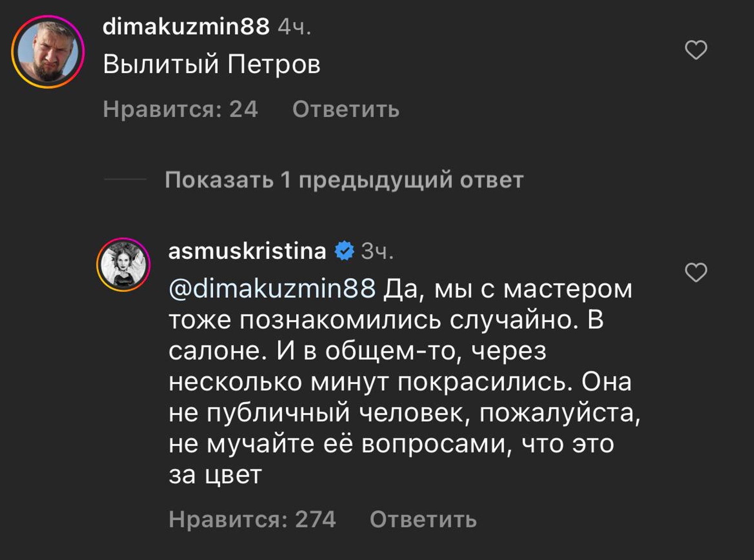Viewport: 754px width, 560px height.
Task: Open the asmuskristina username link
Action: click(247, 251)
